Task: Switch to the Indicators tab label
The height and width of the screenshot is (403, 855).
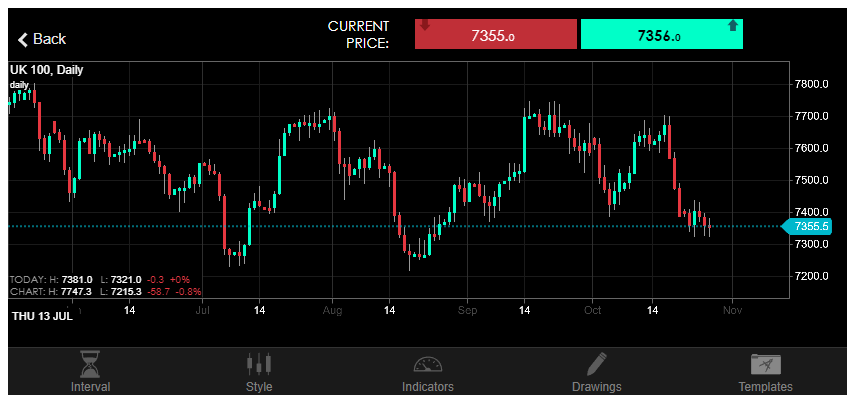Action: point(427,387)
